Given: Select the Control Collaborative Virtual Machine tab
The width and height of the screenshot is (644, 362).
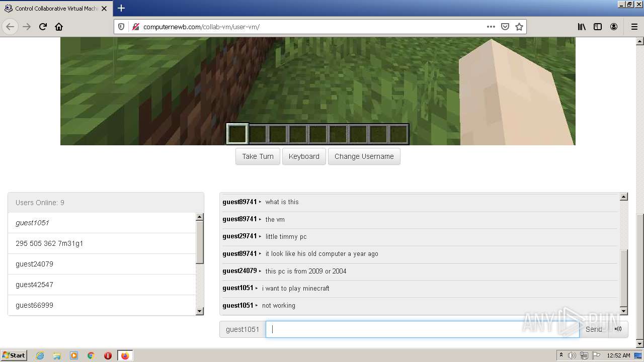Looking at the screenshot, I should (55, 9).
